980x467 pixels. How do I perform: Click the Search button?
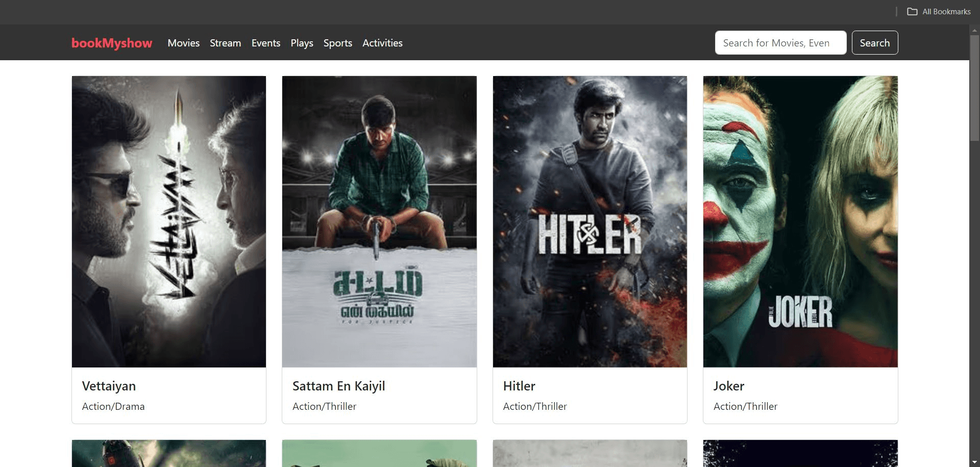(x=875, y=43)
